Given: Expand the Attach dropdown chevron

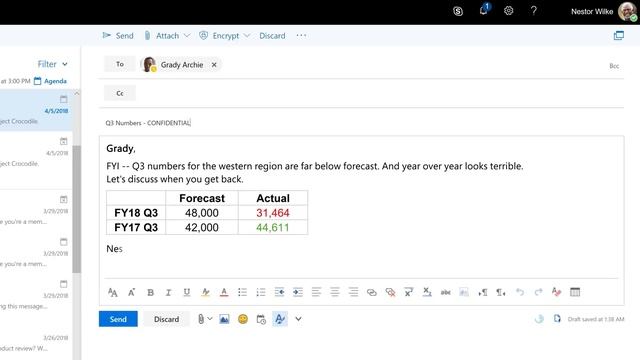Looking at the screenshot, I should pyautogui.click(x=187, y=36).
